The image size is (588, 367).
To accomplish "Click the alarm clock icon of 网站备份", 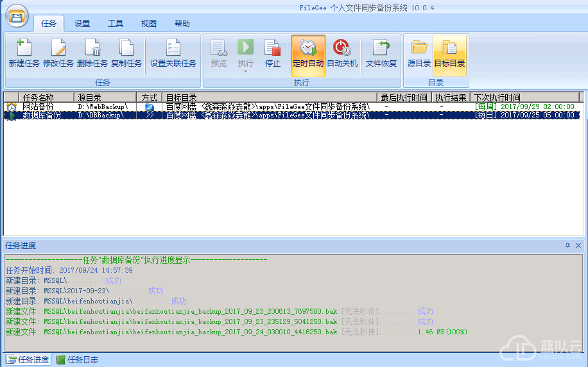I will pyautogui.click(x=12, y=107).
